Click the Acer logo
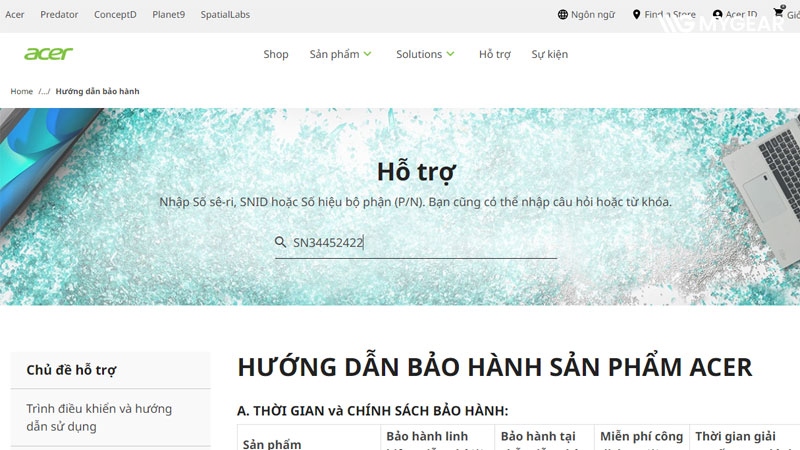Image resolution: width=800 pixels, height=450 pixels. (48, 54)
